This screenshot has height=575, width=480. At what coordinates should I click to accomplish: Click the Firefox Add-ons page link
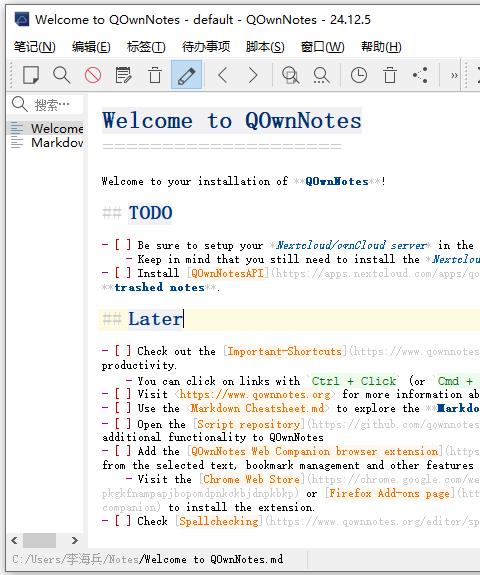(389, 493)
